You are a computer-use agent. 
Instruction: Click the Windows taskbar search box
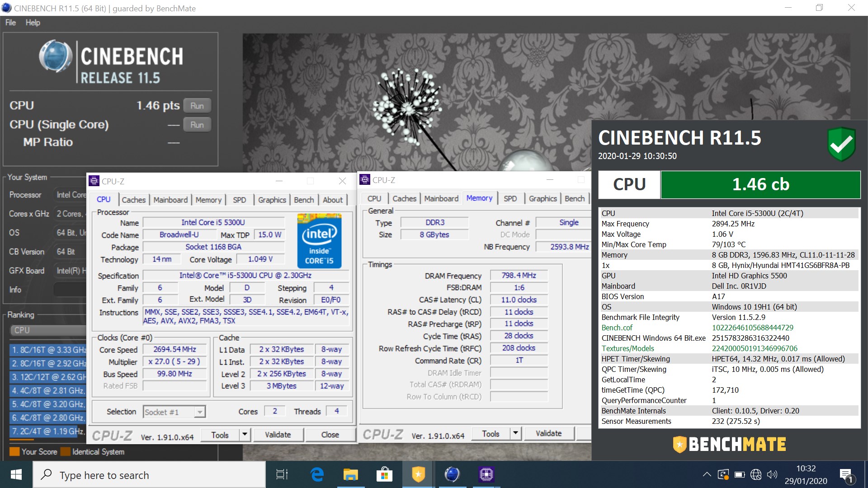pyautogui.click(x=149, y=475)
